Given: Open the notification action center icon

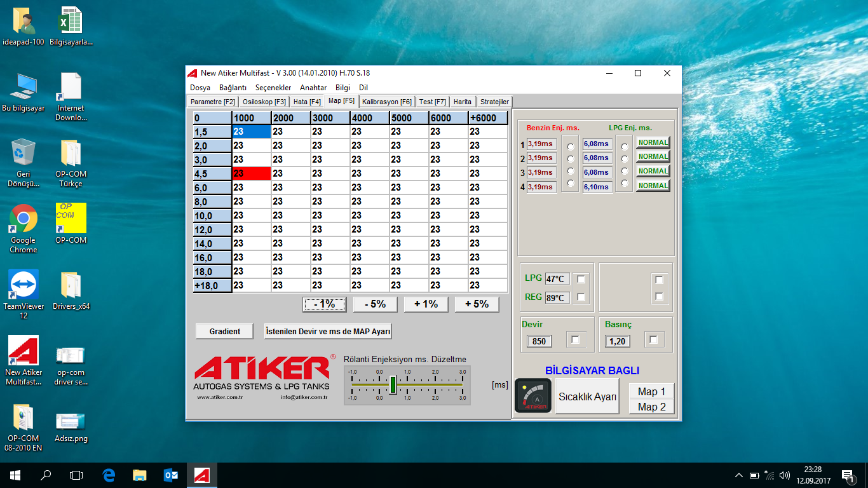Looking at the screenshot, I should [847, 475].
